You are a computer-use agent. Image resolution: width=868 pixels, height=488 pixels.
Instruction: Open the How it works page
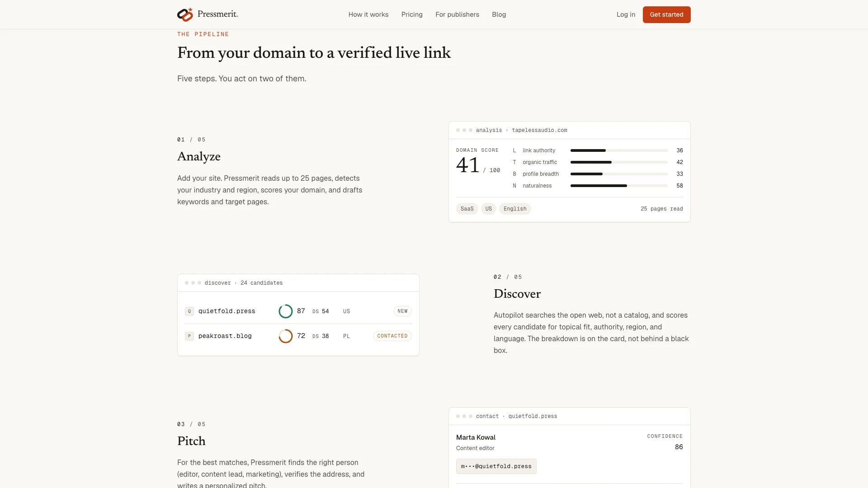(x=368, y=14)
